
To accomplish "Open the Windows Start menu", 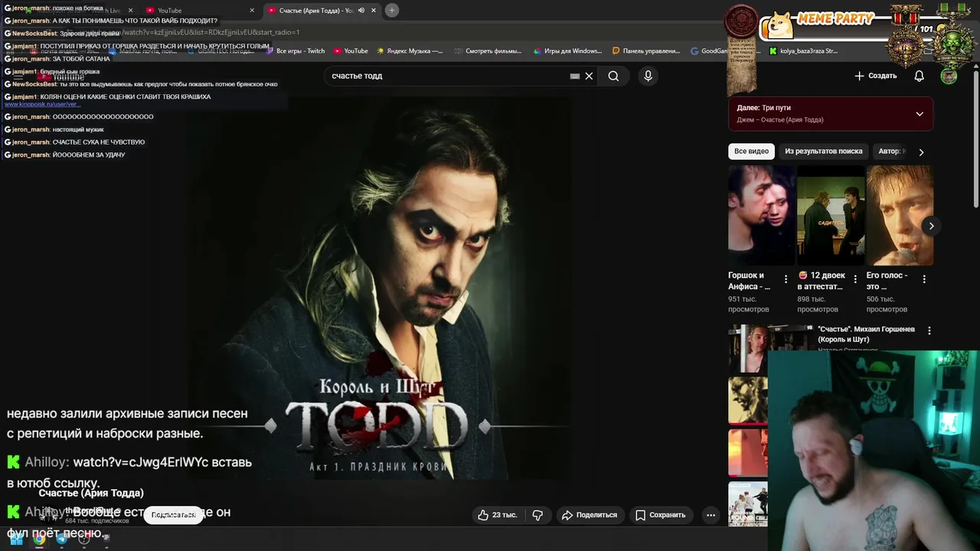I will click(x=16, y=539).
